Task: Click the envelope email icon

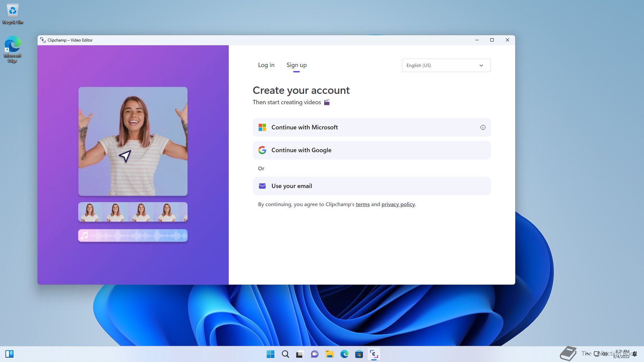Action: [x=262, y=186]
